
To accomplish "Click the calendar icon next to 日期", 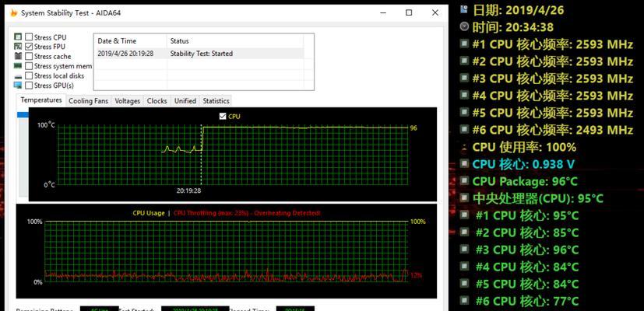I will coord(464,10).
